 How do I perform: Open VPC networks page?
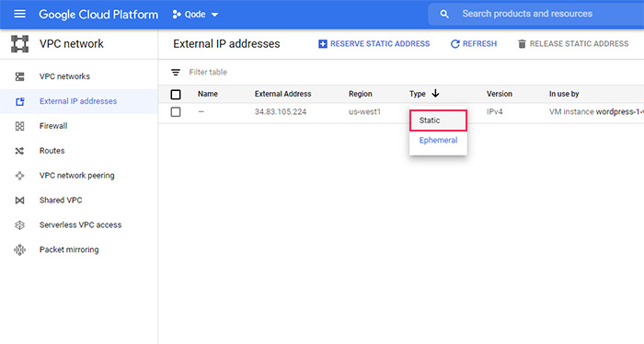point(64,76)
